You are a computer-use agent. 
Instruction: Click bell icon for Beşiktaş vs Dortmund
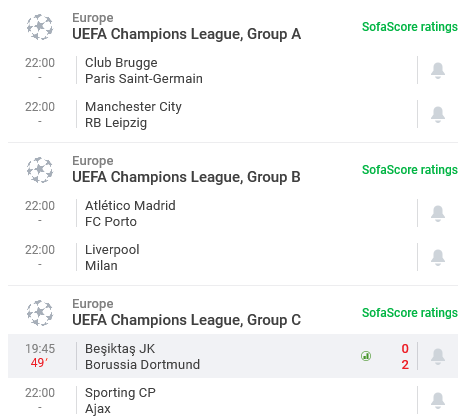(x=438, y=356)
